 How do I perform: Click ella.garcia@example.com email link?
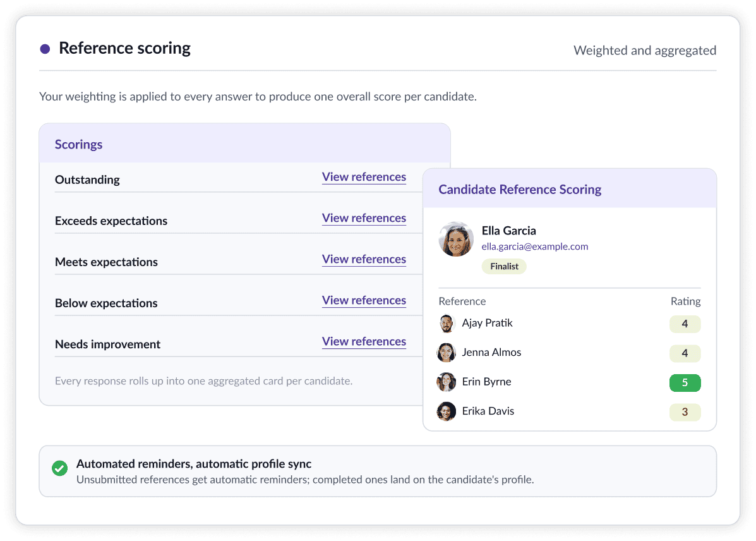(535, 246)
